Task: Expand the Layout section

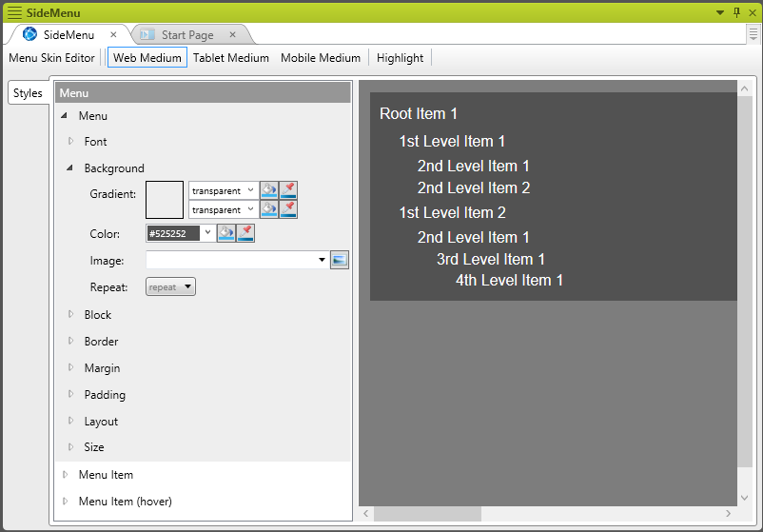Action: 70,421
